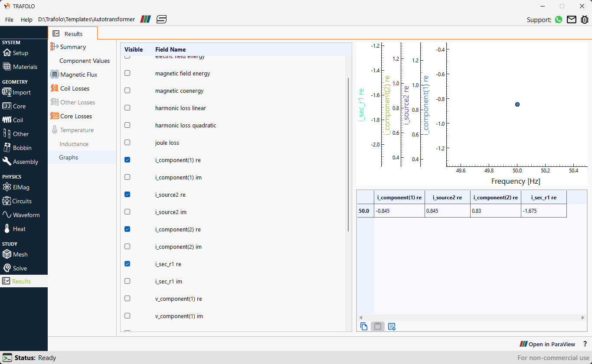Click the question mark help icon

[x=585, y=344]
